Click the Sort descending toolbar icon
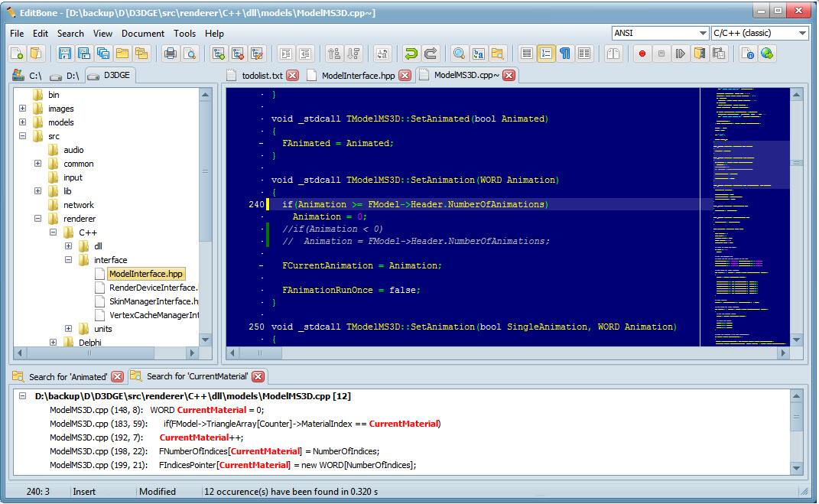819x504 pixels. 353,54
